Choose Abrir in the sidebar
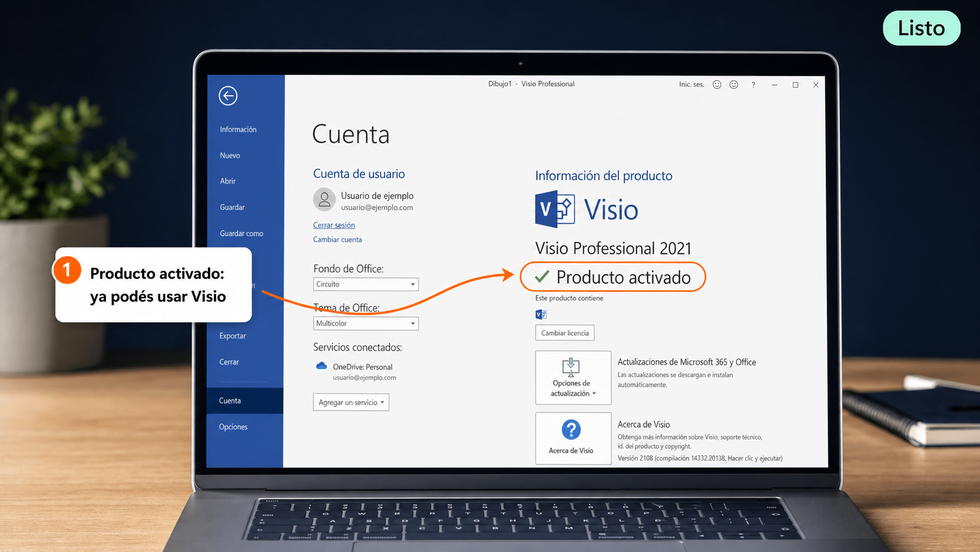Viewport: 980px width, 552px height. pos(227,181)
